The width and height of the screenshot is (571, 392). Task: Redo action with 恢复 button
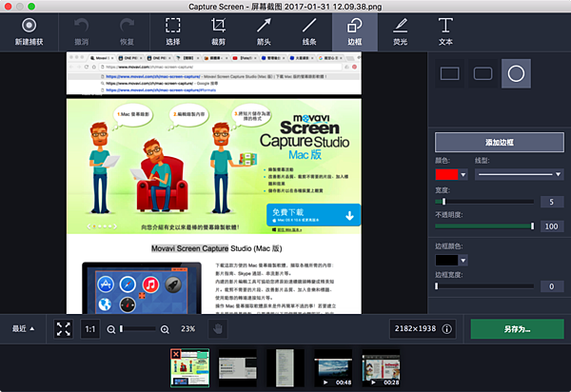coord(127,32)
